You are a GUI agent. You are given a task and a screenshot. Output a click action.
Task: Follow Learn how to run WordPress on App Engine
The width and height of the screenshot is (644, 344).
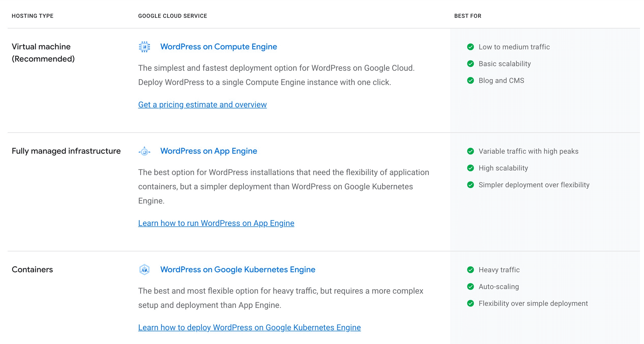click(x=216, y=223)
